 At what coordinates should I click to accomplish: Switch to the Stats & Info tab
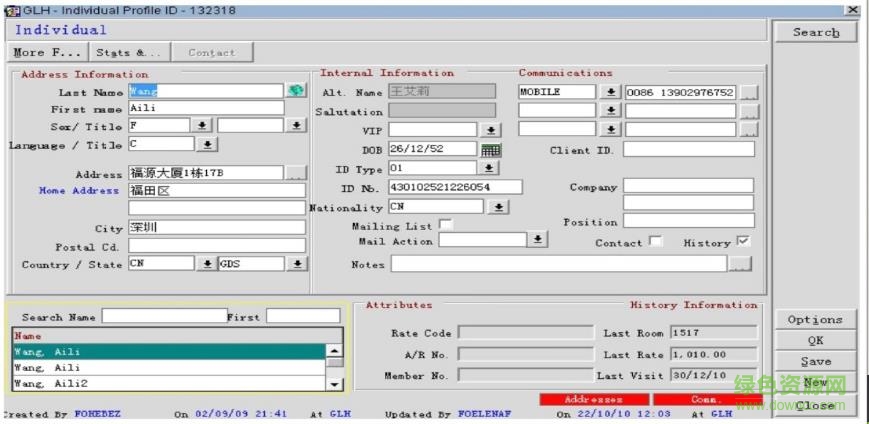(x=129, y=52)
